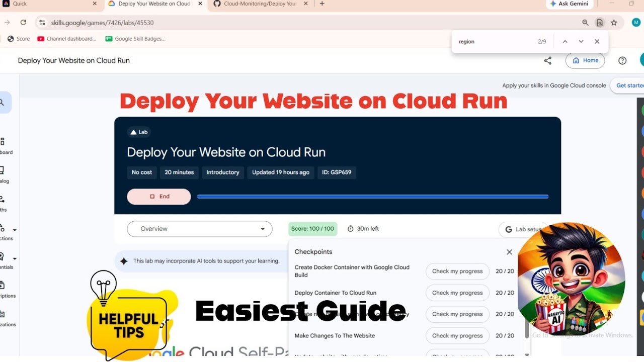Screen dimensions: 644x362
Task: Click the Lab setup button
Action: 523,229
